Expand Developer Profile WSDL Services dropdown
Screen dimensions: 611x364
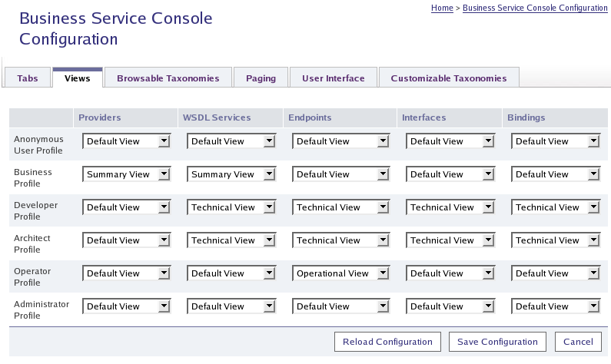231,207
